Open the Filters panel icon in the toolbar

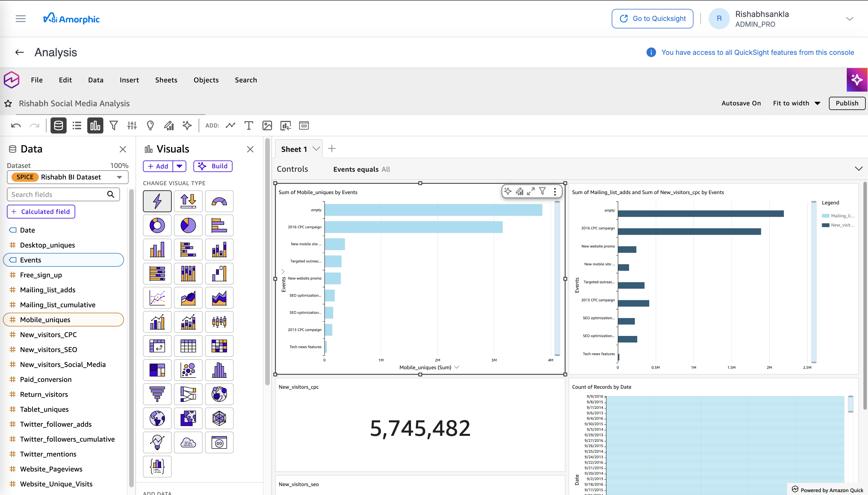pyautogui.click(x=113, y=125)
